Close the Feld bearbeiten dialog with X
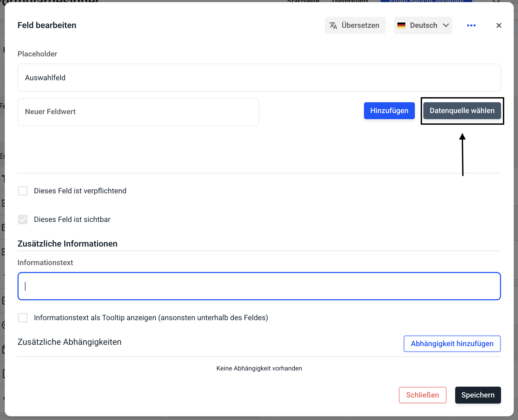 tap(499, 25)
